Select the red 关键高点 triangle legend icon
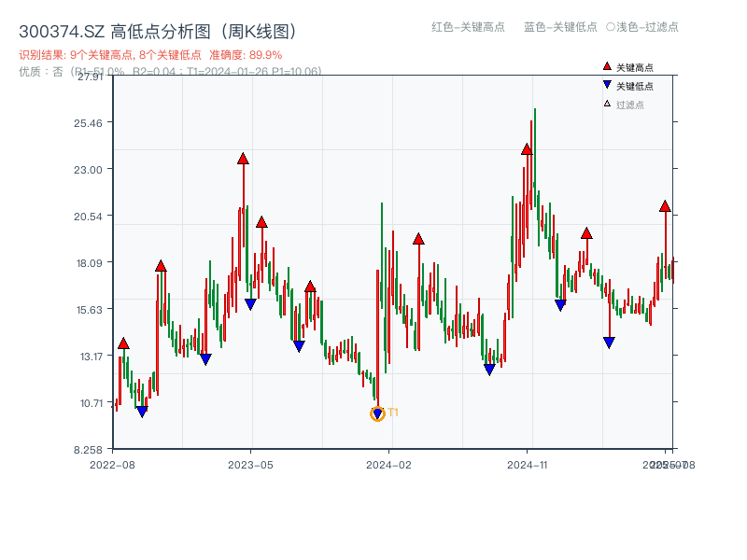 click(607, 66)
